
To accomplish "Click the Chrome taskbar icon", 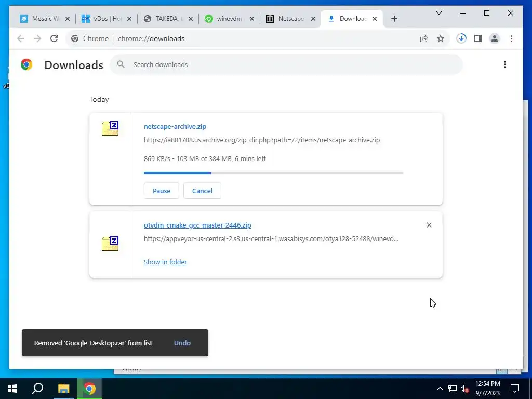I will point(89,389).
